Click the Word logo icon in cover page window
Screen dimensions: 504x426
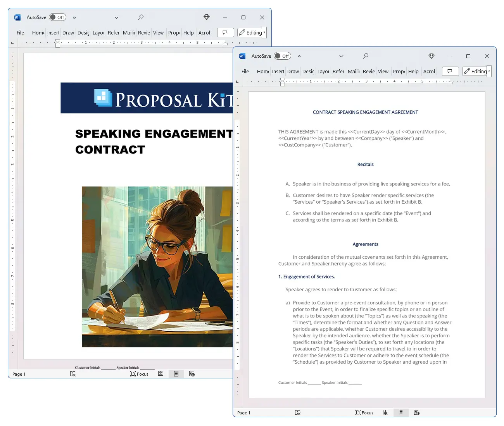click(17, 17)
